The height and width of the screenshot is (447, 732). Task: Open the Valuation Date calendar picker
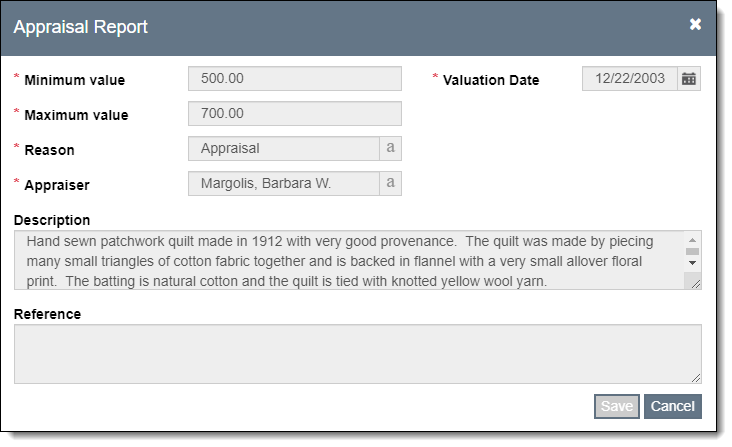[689, 79]
